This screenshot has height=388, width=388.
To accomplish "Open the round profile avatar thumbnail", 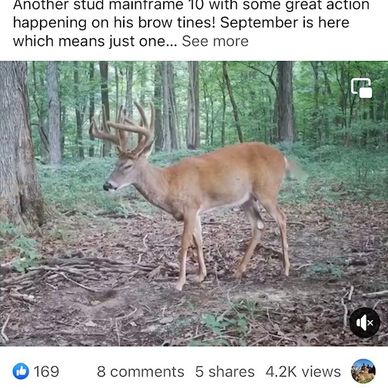I will click(363, 371).
